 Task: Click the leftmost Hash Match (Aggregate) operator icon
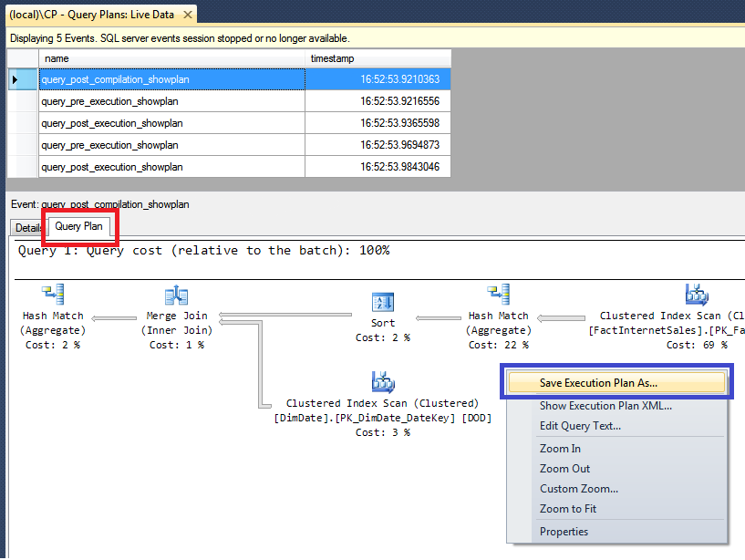[x=53, y=295]
